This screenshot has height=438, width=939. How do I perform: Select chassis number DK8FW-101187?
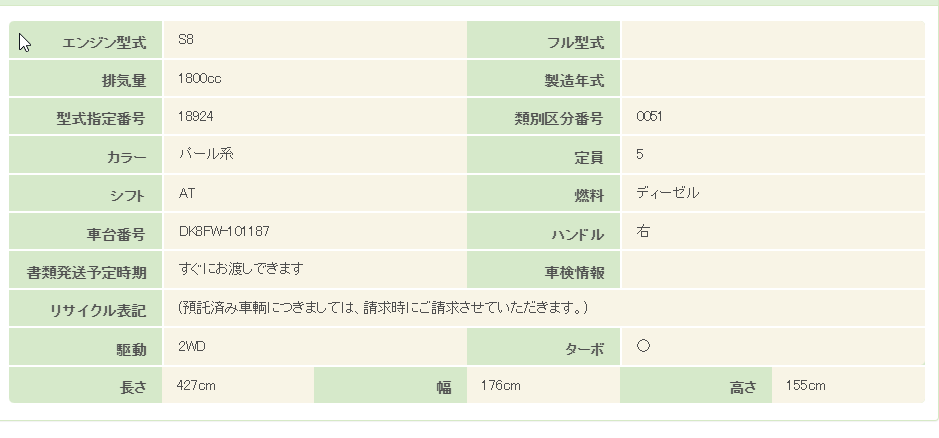[x=224, y=232]
